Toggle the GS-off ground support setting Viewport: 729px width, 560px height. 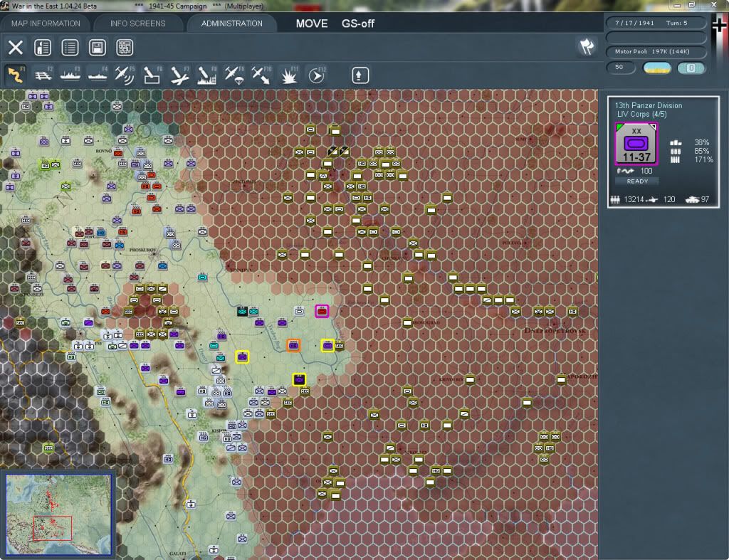click(x=358, y=23)
